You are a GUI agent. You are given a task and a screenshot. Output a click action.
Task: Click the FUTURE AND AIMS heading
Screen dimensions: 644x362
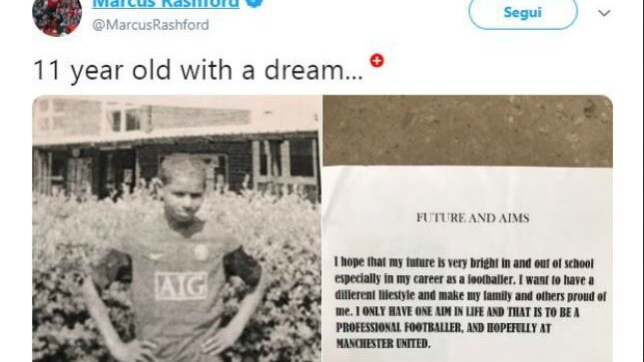[x=472, y=217]
